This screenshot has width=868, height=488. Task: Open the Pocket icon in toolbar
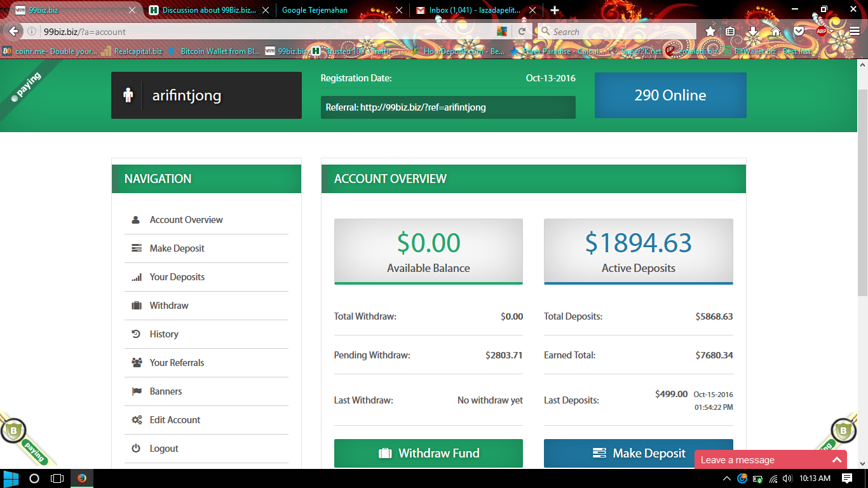[798, 31]
